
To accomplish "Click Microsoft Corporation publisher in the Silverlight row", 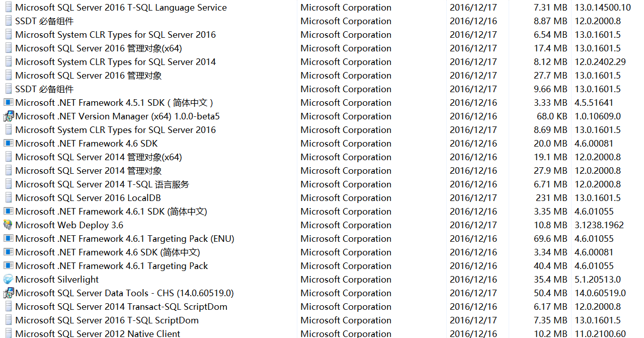I will pyautogui.click(x=346, y=280).
